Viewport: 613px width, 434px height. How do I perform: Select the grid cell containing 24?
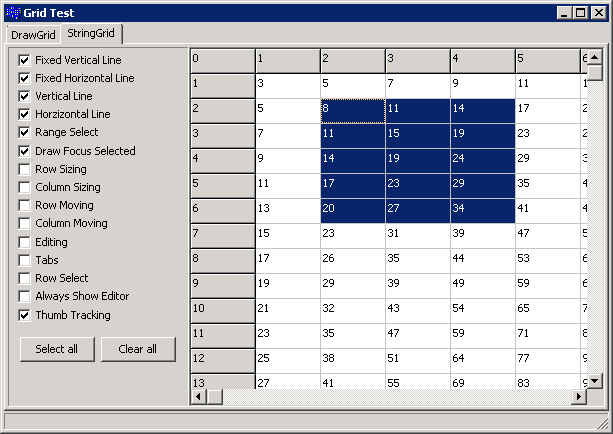[x=482, y=158]
